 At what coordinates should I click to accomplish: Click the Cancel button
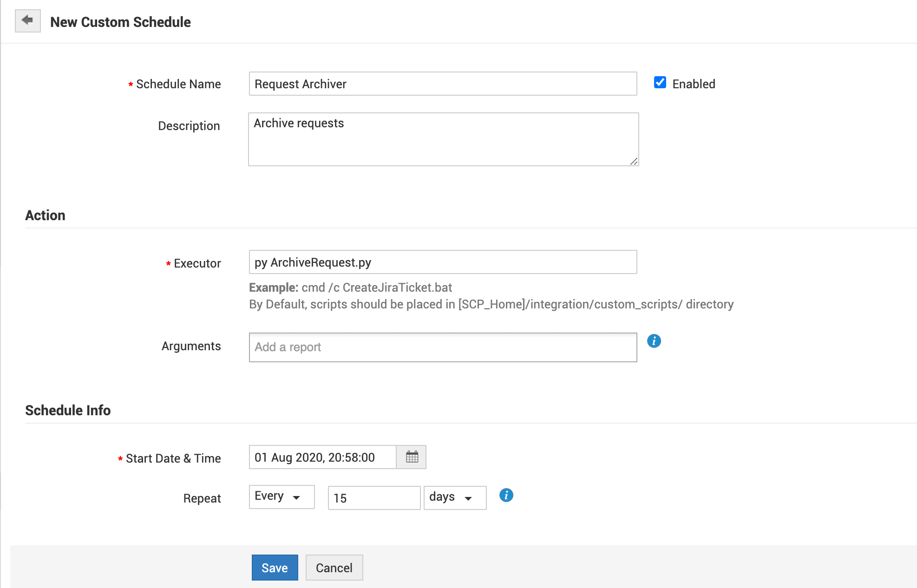click(x=334, y=568)
